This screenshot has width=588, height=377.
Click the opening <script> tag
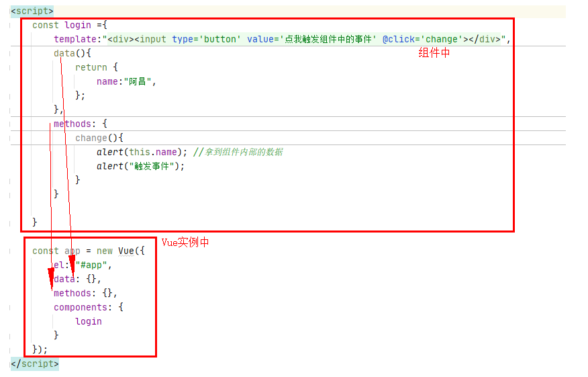32,11
